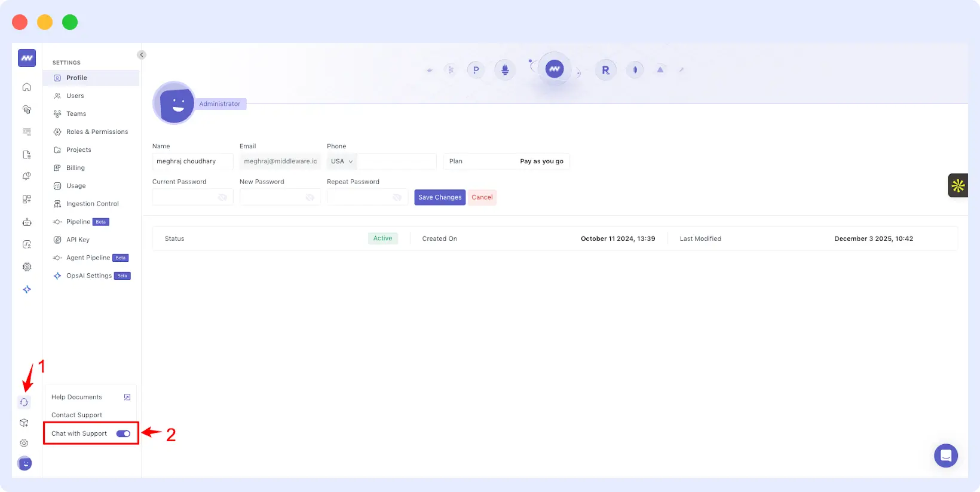Show the New Password via its eye icon
The height and width of the screenshot is (492, 980).
310,197
